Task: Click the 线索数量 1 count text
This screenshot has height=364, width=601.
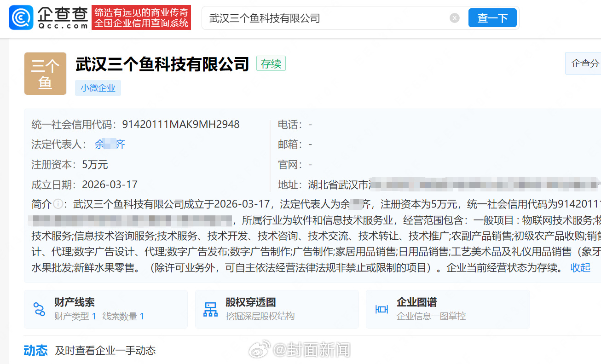Action: point(123,316)
